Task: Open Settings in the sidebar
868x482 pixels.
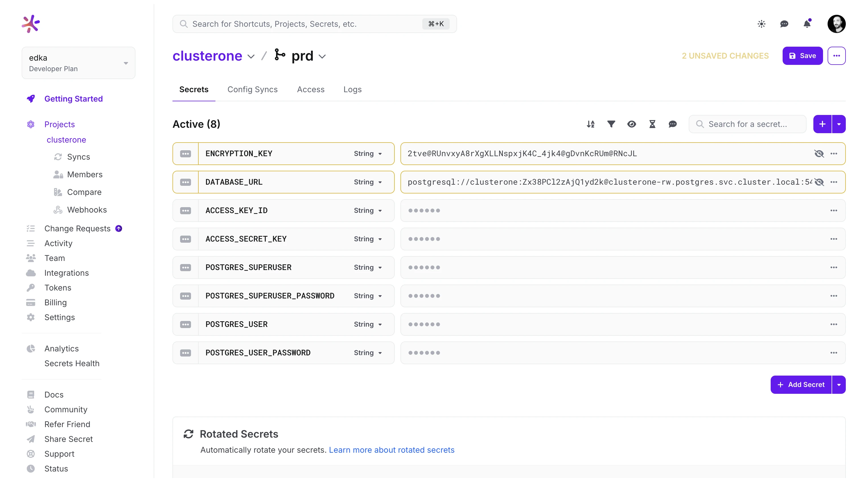Action: [59, 317]
